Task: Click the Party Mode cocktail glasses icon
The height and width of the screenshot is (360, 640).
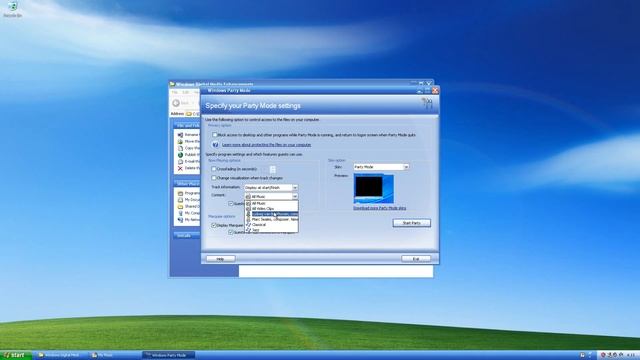Action: (x=427, y=104)
